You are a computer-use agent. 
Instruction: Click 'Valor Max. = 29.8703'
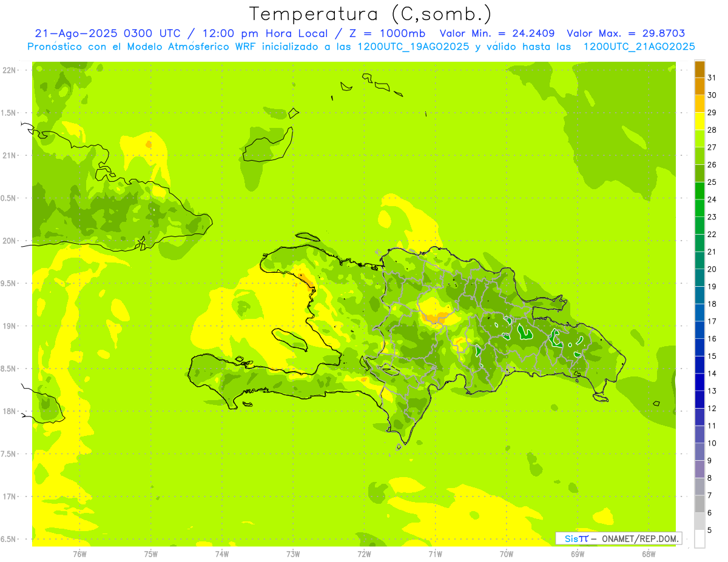point(625,33)
